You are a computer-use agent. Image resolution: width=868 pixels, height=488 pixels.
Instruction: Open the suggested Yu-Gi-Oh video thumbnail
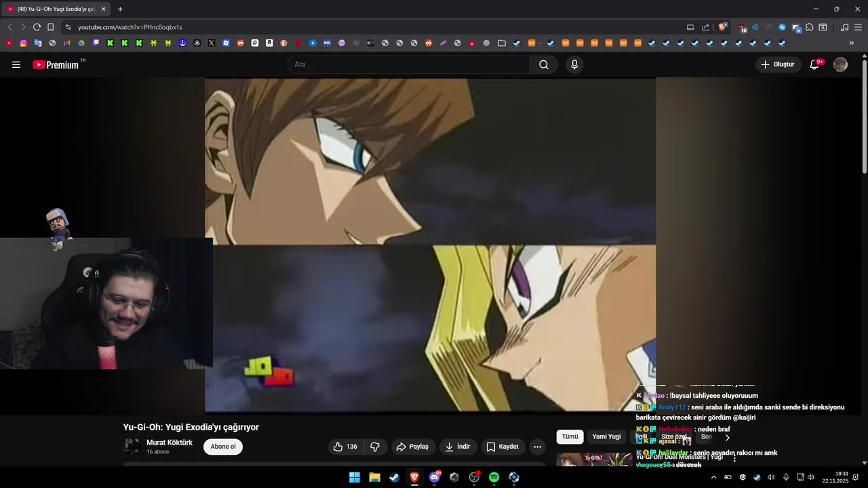coord(594,460)
